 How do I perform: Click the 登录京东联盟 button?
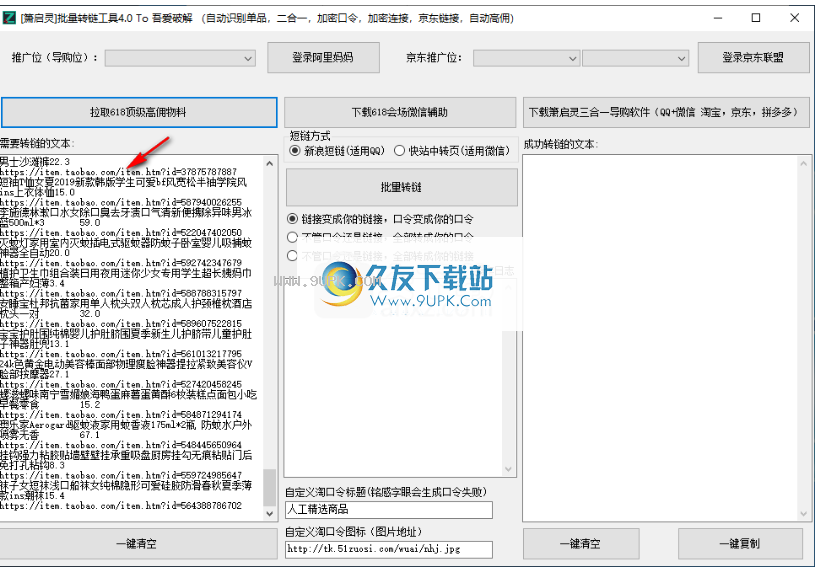pos(753,58)
